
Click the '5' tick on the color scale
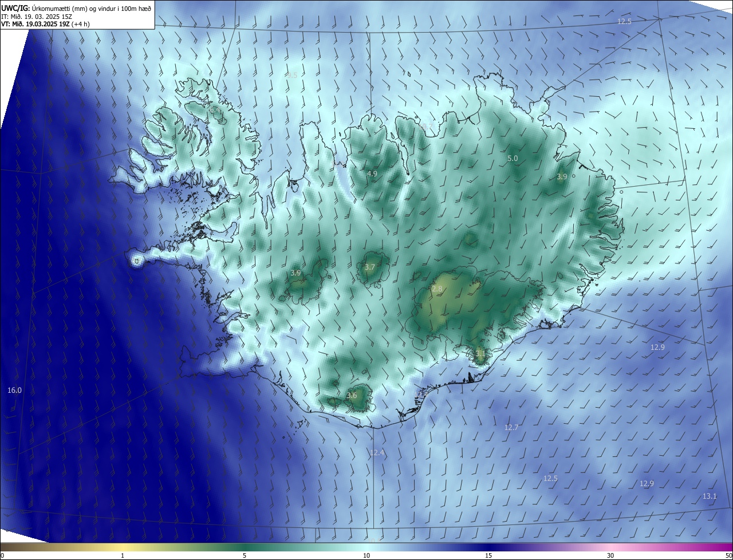tap(245, 556)
